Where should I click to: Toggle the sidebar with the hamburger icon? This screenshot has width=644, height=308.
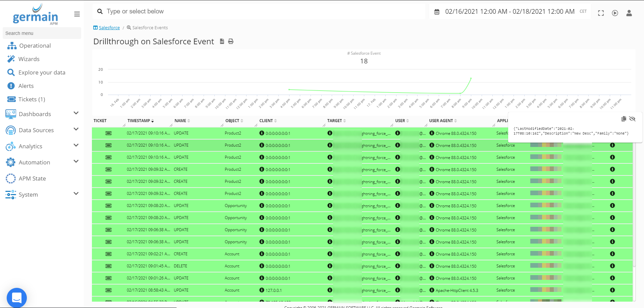click(77, 14)
